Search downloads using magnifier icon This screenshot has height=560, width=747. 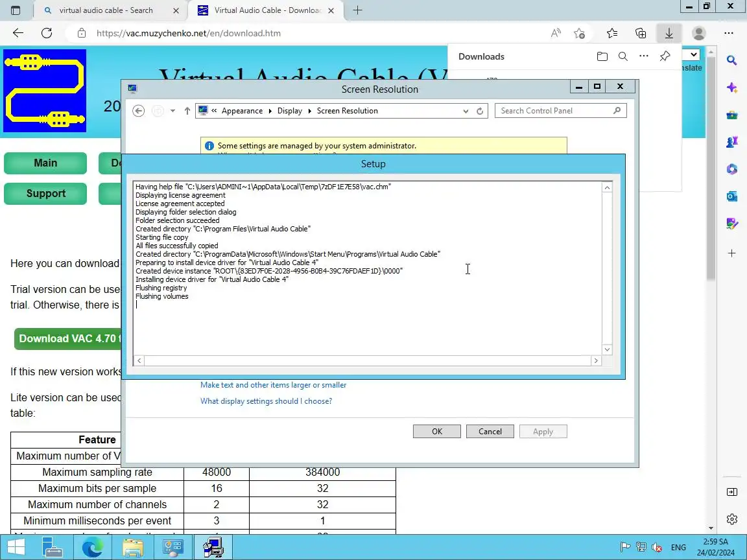click(x=622, y=56)
